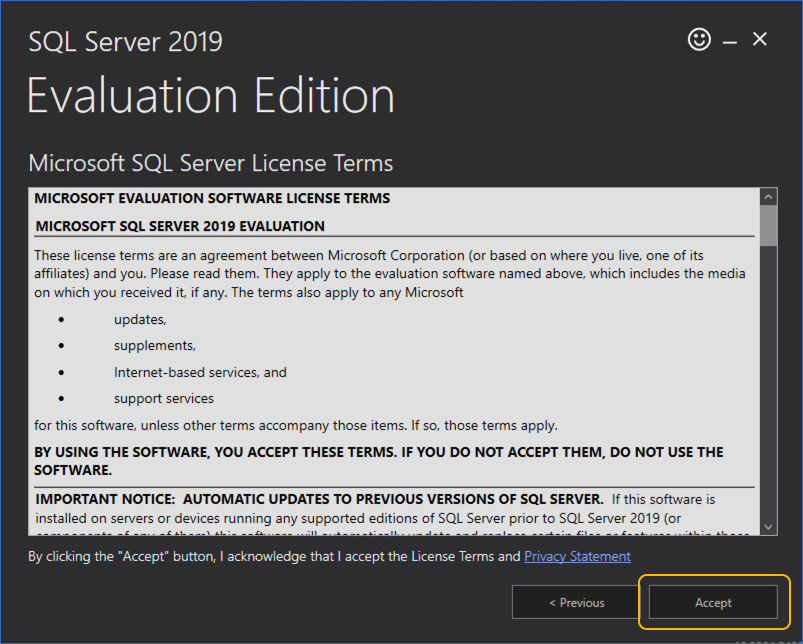Click the 'MICROSOFT SQL SERVER 2019 EVALUATION' heading
The width and height of the screenshot is (803, 644).
(180, 226)
